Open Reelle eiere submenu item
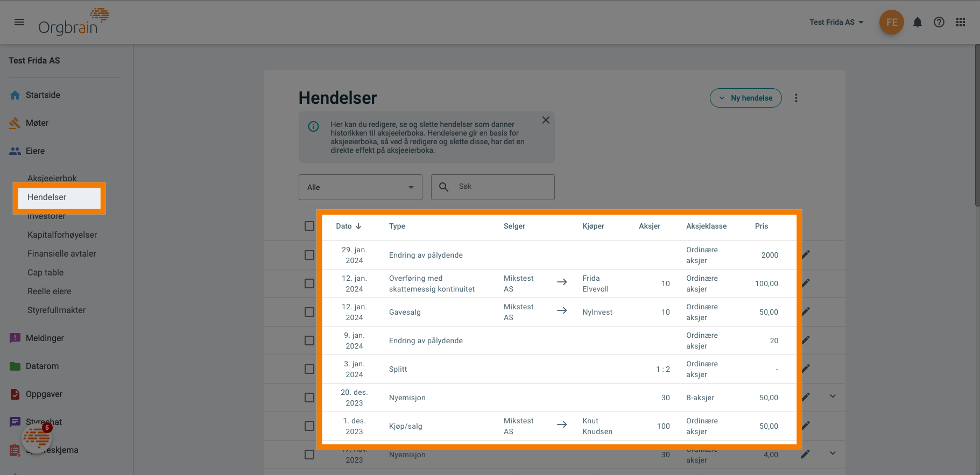980x475 pixels. pyautogui.click(x=50, y=292)
